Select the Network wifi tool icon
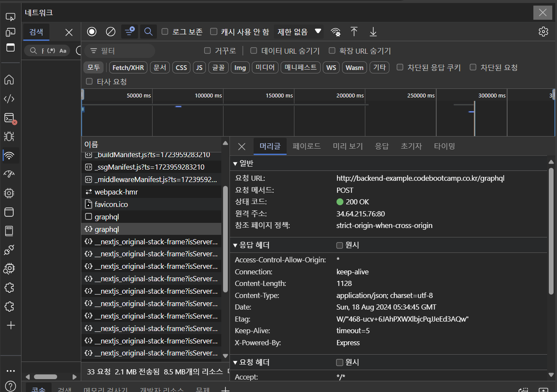Viewport: 557px width, 392px height. point(9,155)
